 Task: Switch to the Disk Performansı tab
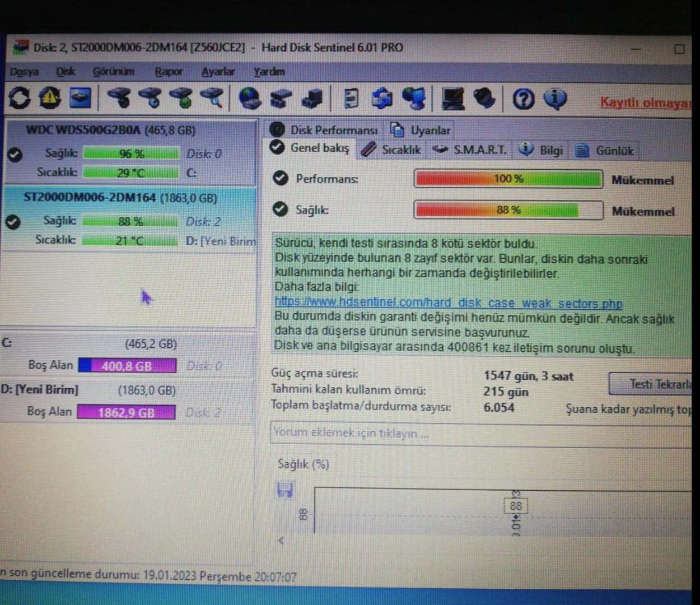click(324, 130)
